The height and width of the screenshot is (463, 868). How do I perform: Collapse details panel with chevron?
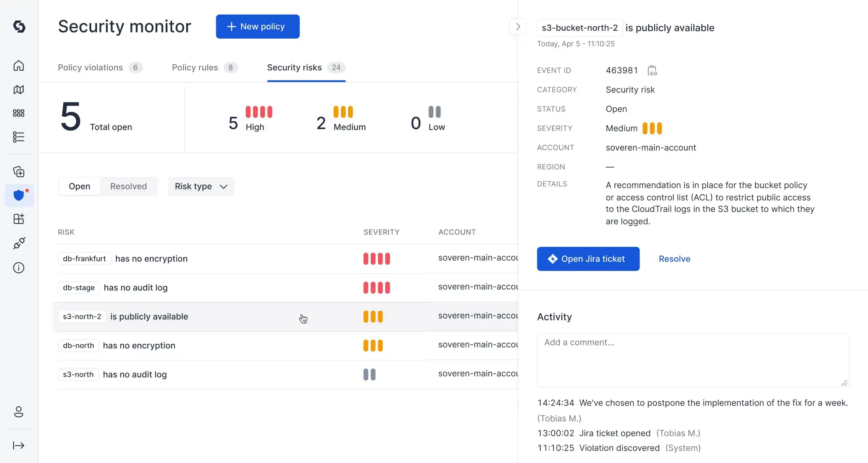(x=517, y=27)
